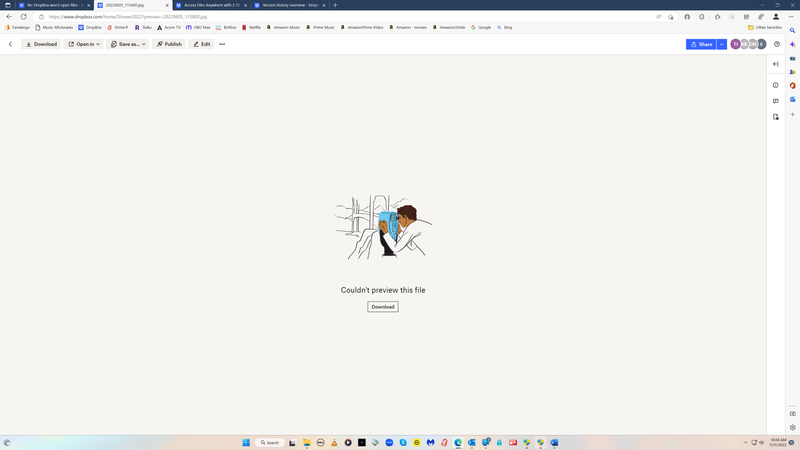Click the S user avatar
This screenshot has width=800, height=450.
761,44
